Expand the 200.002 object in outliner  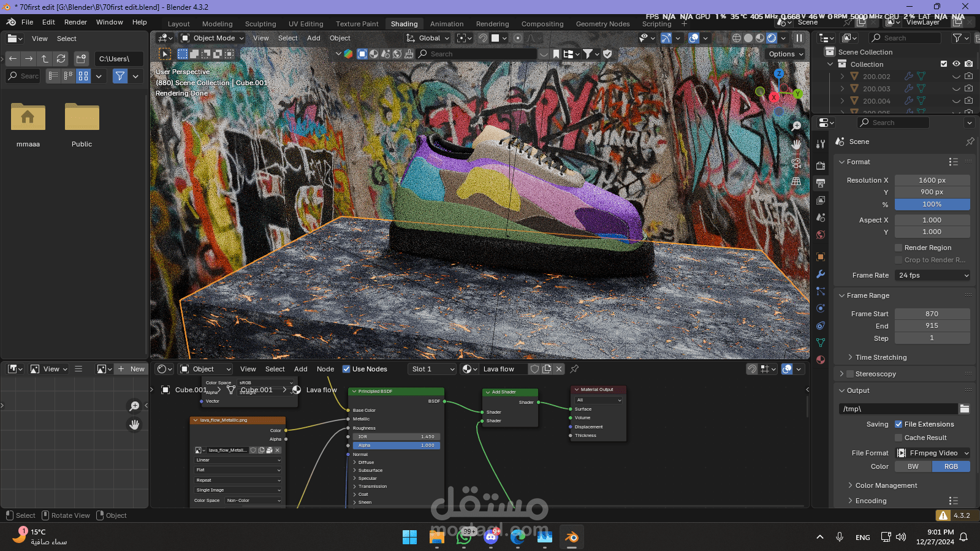[x=842, y=77]
